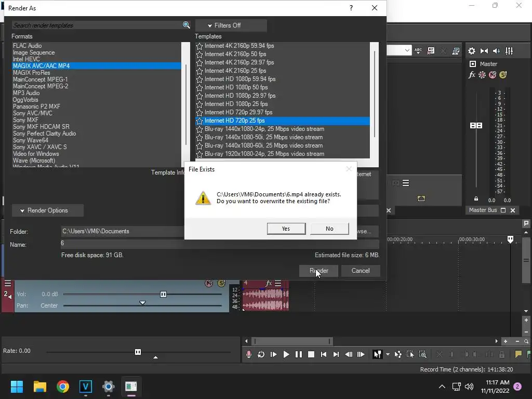Favorite star for Internet HD 1080p 59.94 fps
The width and height of the screenshot is (532, 399).
(x=199, y=79)
